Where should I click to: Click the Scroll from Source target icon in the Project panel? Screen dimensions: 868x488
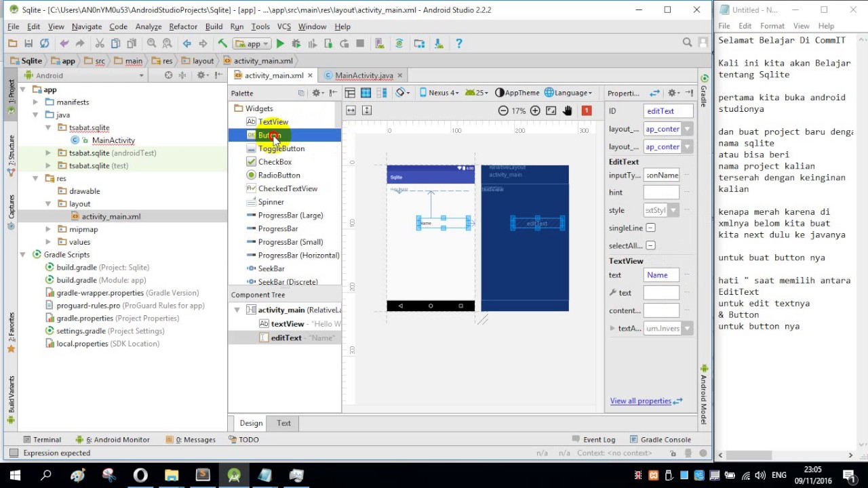[168, 75]
